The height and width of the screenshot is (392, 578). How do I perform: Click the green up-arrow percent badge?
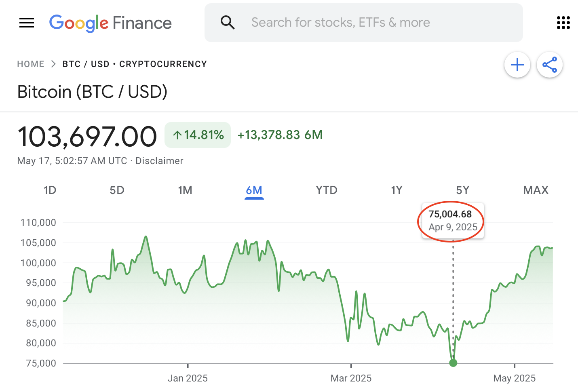[198, 135]
